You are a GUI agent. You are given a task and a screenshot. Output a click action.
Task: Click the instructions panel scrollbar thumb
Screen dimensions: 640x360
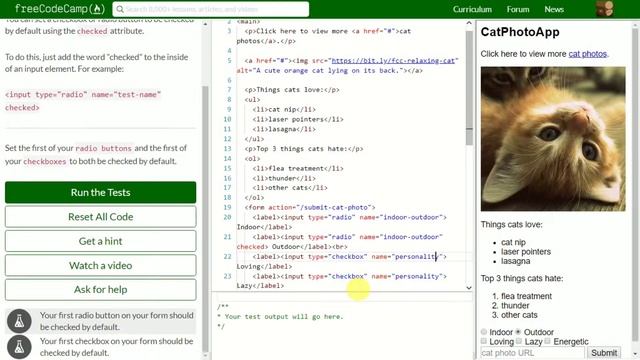point(205,218)
